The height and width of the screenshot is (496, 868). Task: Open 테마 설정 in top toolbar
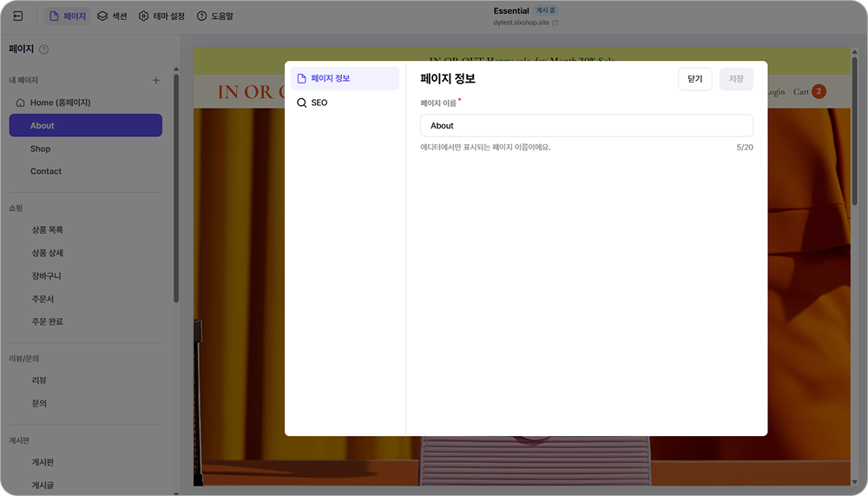click(161, 17)
